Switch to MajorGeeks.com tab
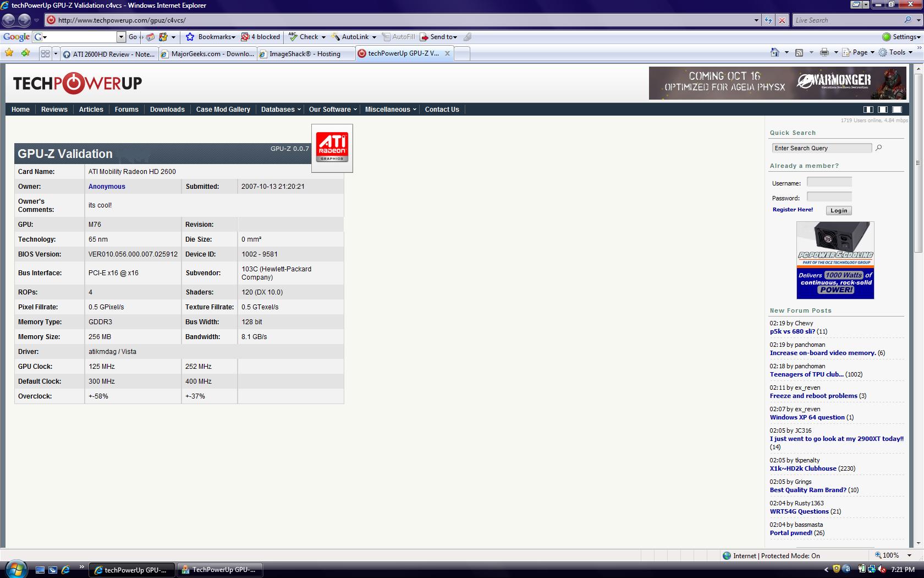 coord(207,54)
